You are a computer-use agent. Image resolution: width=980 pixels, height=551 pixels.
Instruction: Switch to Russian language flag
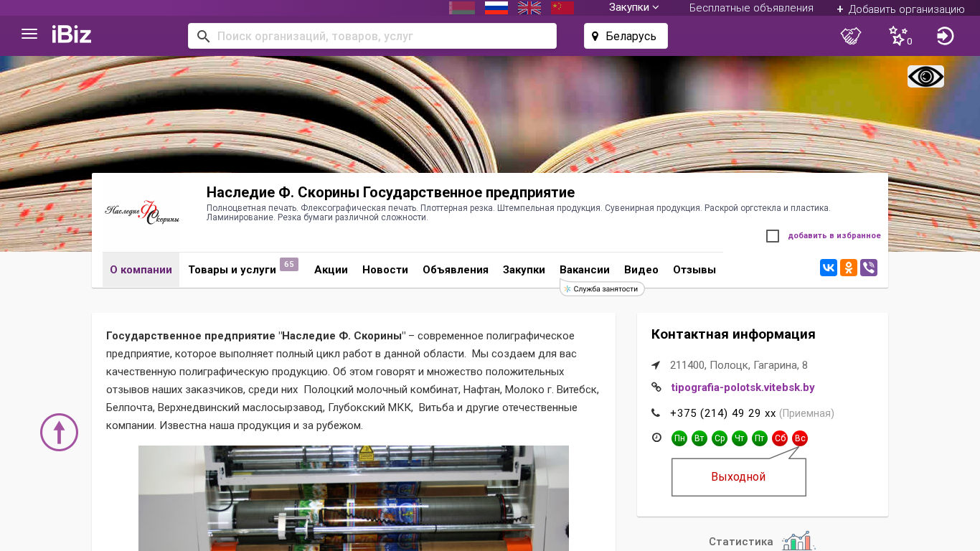pyautogui.click(x=496, y=8)
